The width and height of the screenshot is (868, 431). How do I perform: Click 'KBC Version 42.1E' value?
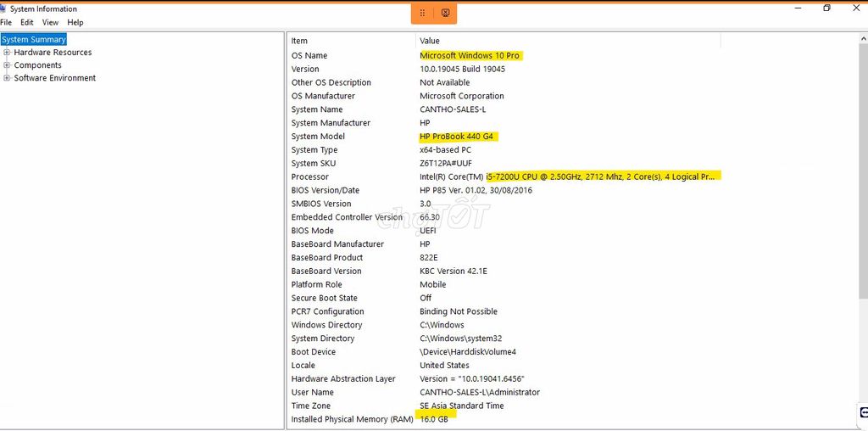[453, 271]
